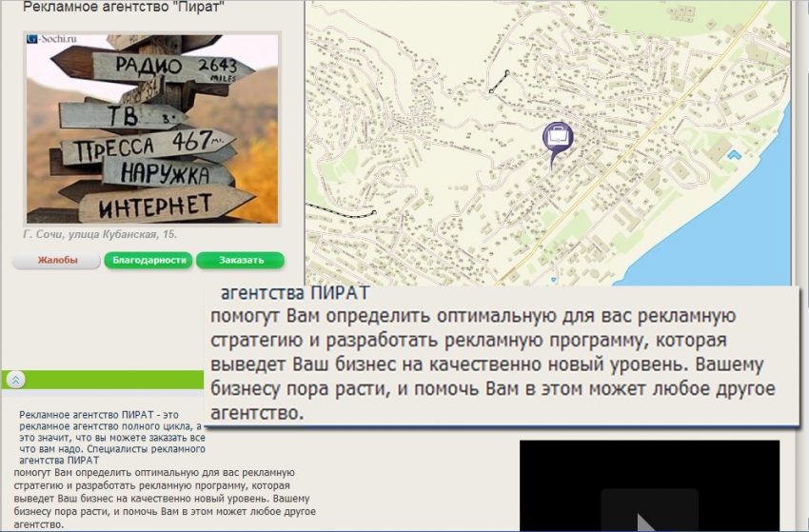
Task: Collapse the section using the green bar chevron
Action: point(17,379)
